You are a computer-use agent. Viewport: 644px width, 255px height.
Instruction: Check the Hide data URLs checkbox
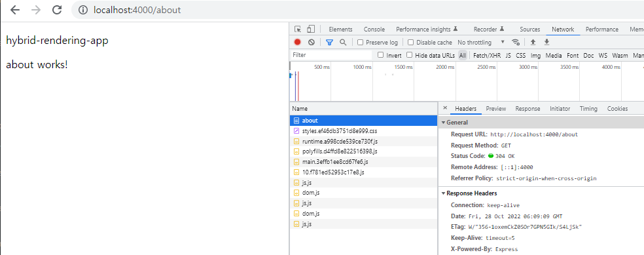click(x=409, y=54)
